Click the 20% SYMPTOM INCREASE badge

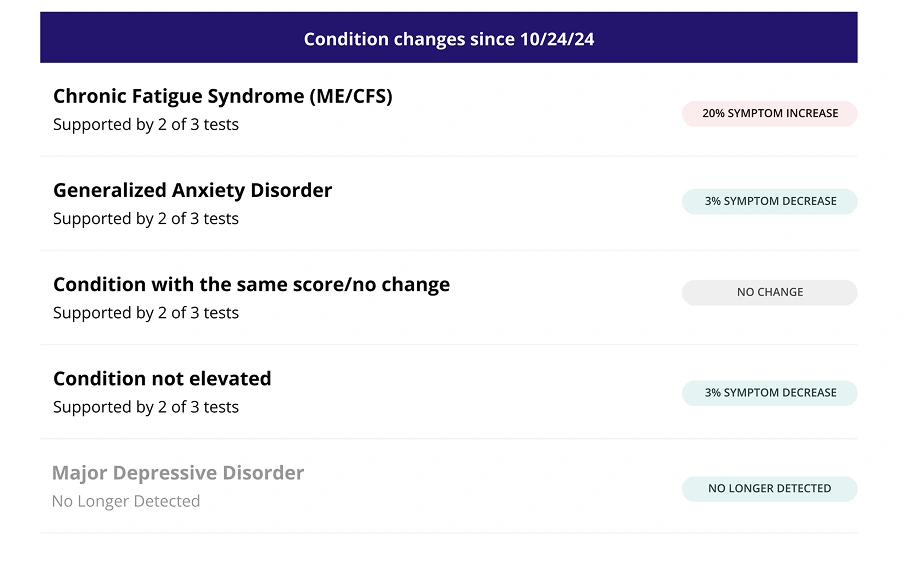pos(770,114)
